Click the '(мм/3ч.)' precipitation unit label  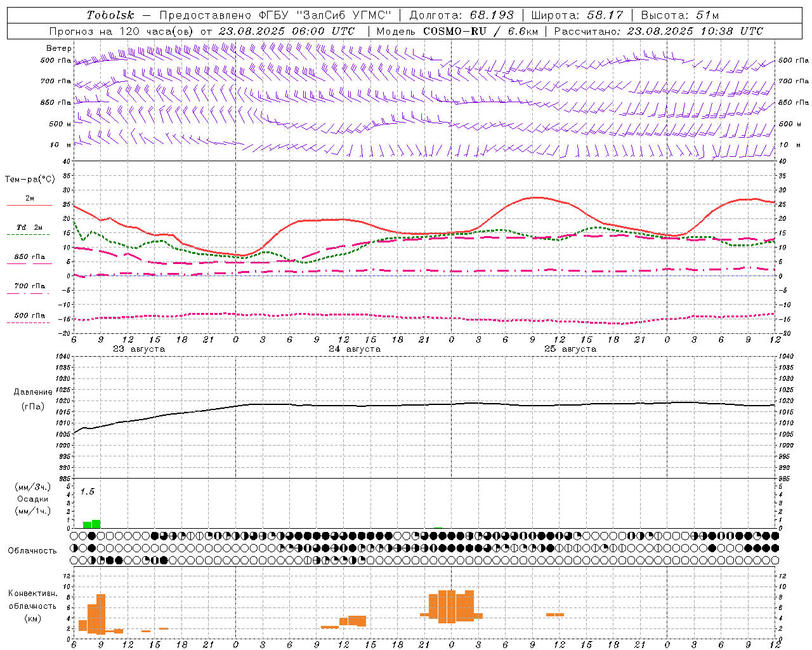(33, 487)
